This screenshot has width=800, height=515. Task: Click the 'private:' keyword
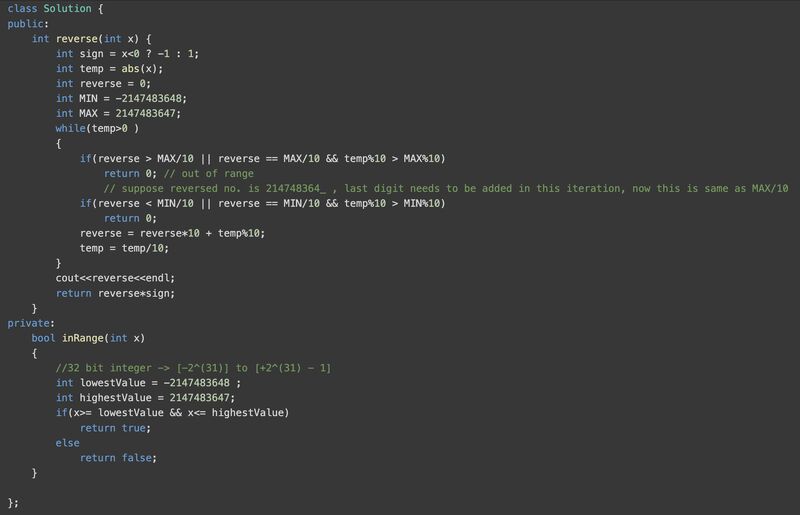(x=31, y=323)
